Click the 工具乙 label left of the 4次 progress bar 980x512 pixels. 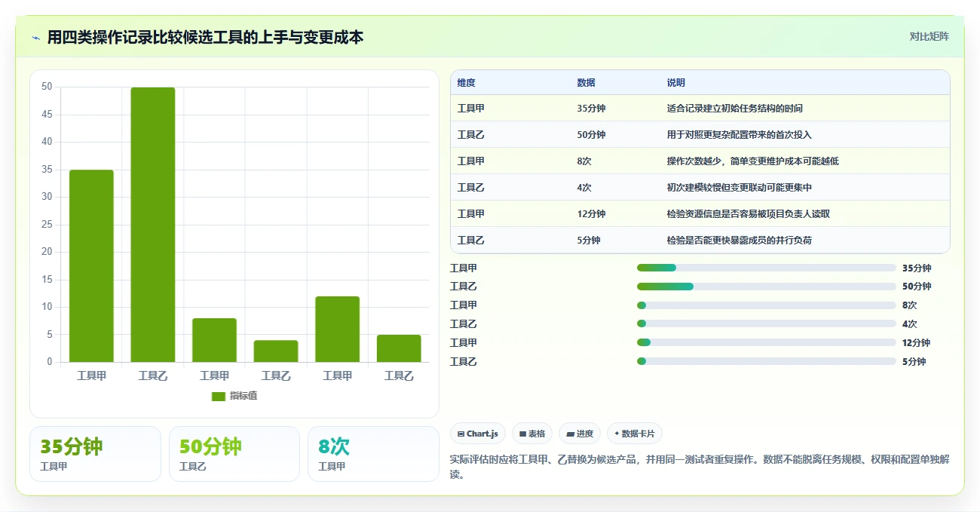pyautogui.click(x=464, y=324)
